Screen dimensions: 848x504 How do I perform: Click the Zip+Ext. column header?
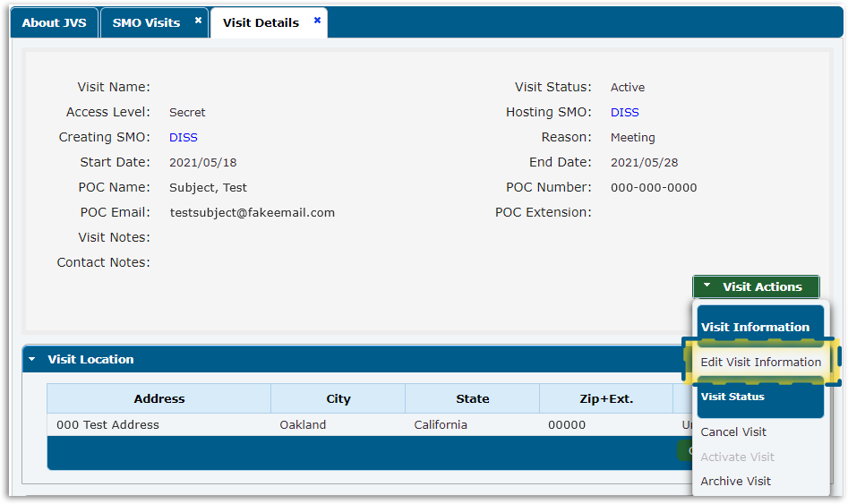(606, 398)
